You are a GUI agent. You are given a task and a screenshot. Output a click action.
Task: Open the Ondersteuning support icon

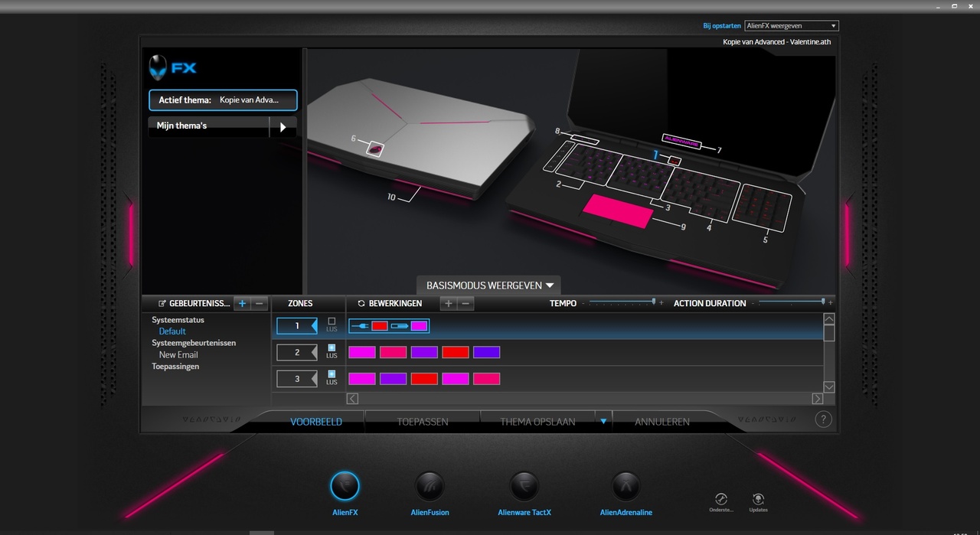pyautogui.click(x=720, y=500)
